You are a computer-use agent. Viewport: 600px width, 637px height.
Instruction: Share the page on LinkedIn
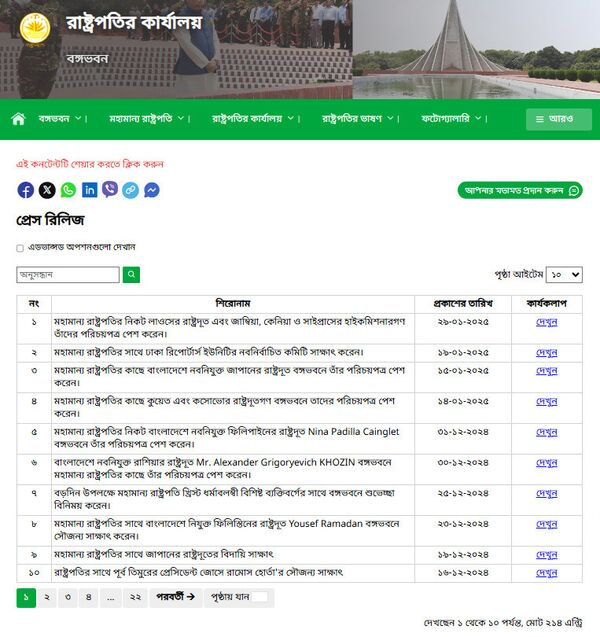click(89, 190)
